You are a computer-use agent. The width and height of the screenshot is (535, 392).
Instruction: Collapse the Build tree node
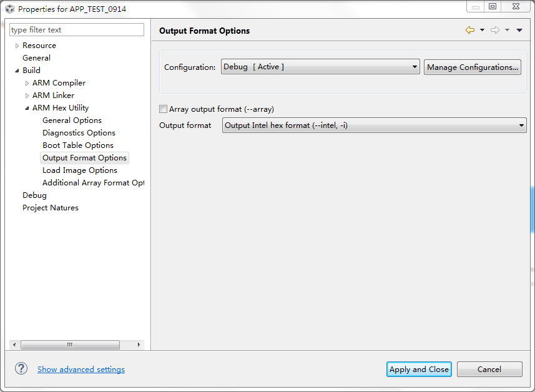click(17, 71)
